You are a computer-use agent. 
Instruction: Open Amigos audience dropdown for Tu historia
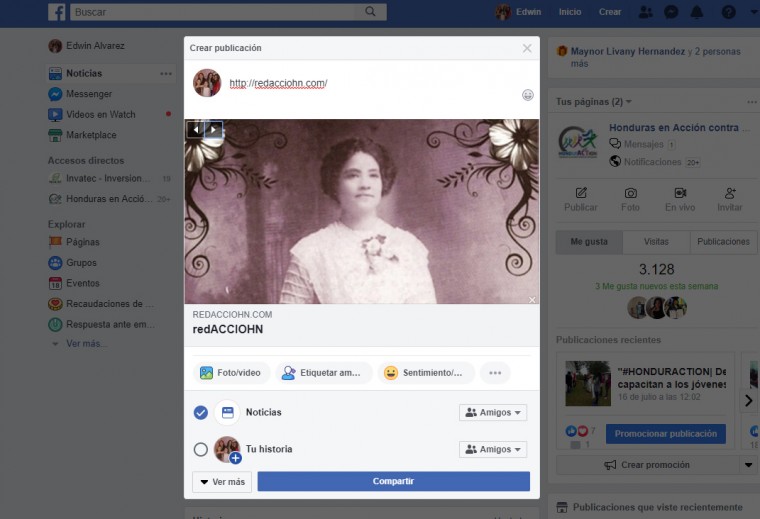[x=493, y=449]
